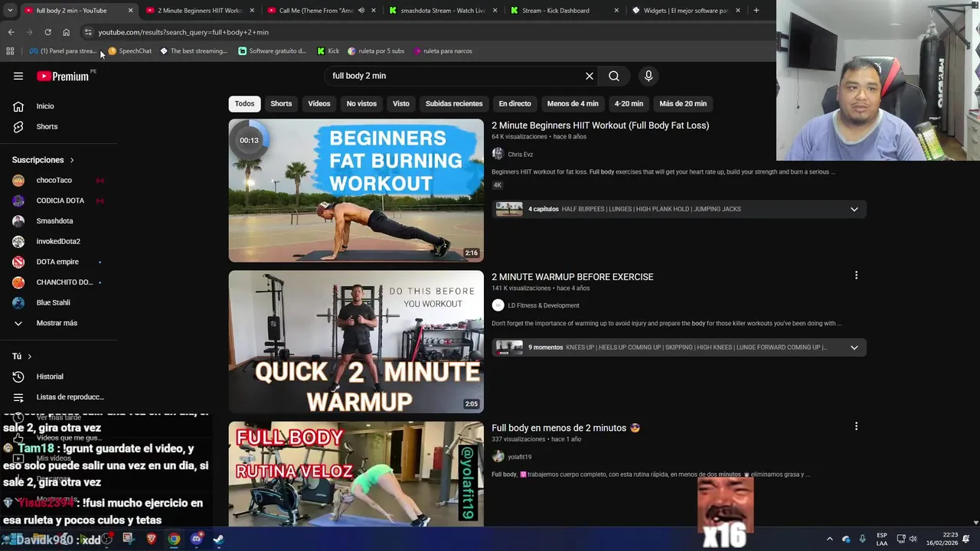Select the Visto filter chip
This screenshot has height=551, width=980.
[x=401, y=103]
